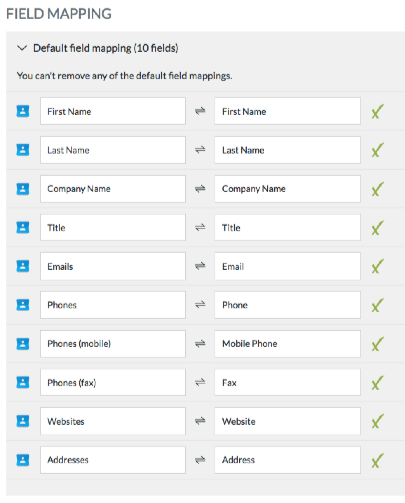This screenshot has width=405, height=503.
Task: Click the right Company Name field
Action: point(287,189)
